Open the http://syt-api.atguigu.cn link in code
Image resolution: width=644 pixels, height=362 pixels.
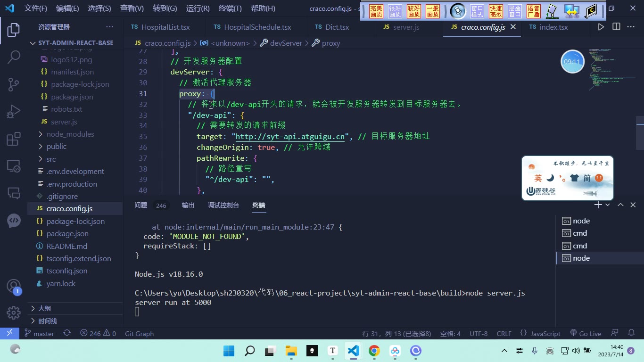pyautogui.click(x=290, y=137)
